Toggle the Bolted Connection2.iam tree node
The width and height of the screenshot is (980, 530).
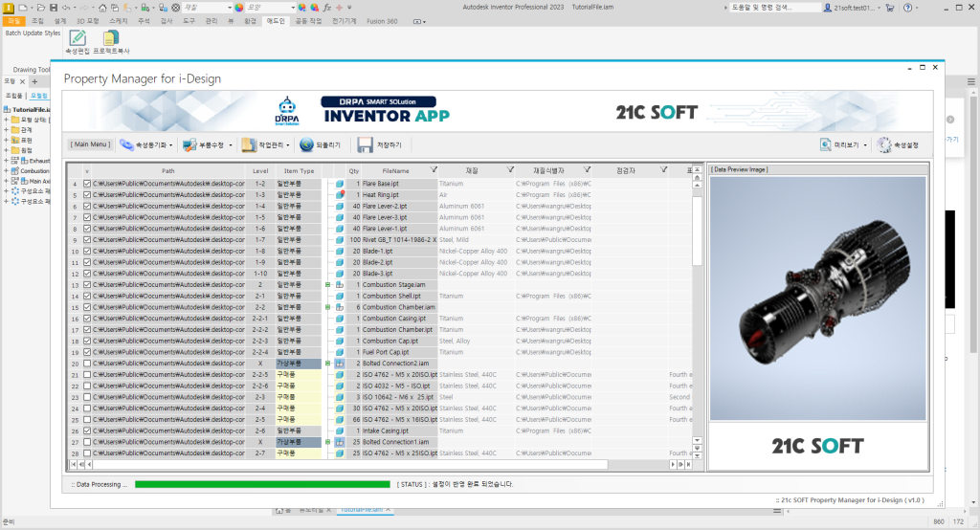(x=327, y=364)
